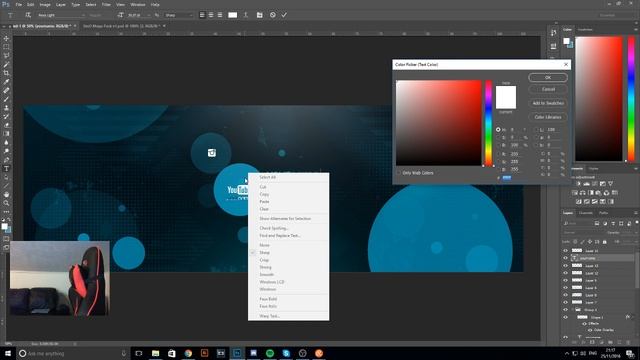The height and width of the screenshot is (360, 640).
Task: Select the R radio button in Color Picker
Action: [498, 154]
